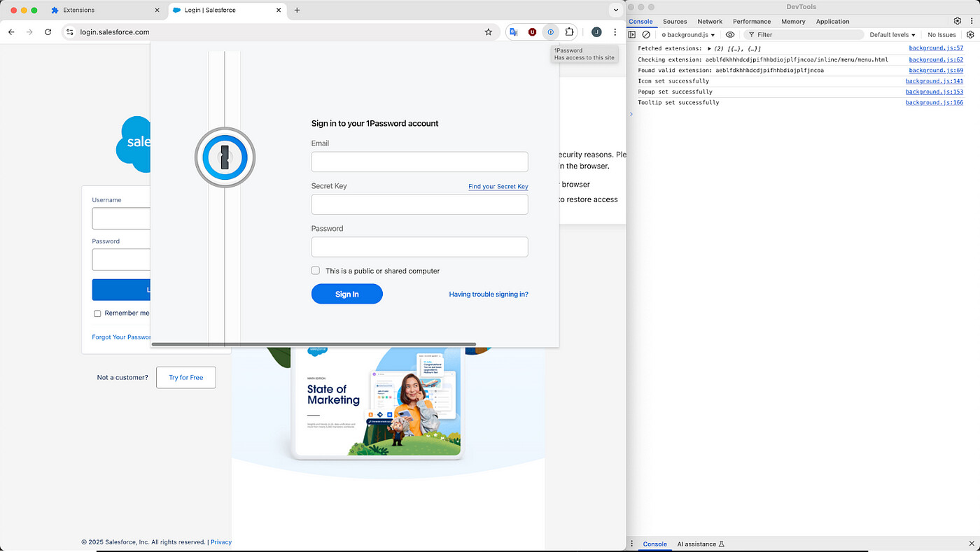The width and height of the screenshot is (980, 552).
Task: Expand the Fetched extensions array
Action: (x=710, y=49)
